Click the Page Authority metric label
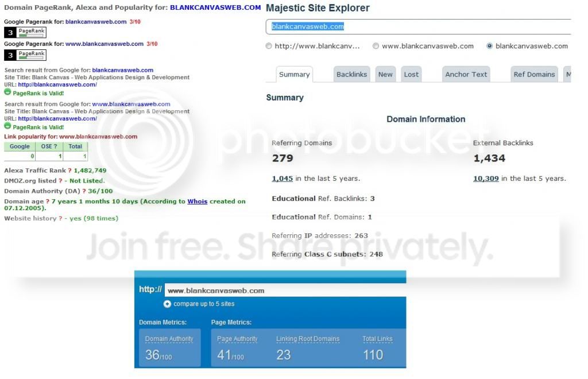This screenshot has width=588, height=379. (x=237, y=339)
